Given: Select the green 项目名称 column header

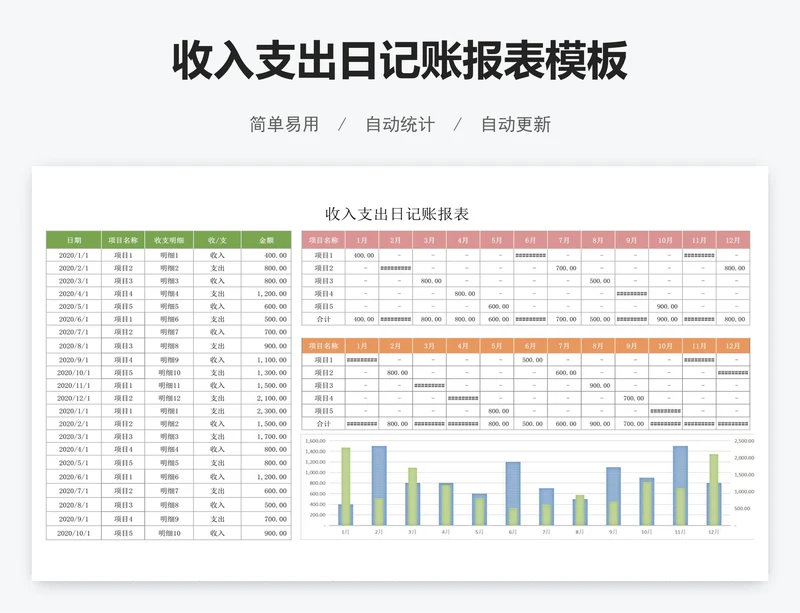Looking at the screenshot, I should point(123,240).
